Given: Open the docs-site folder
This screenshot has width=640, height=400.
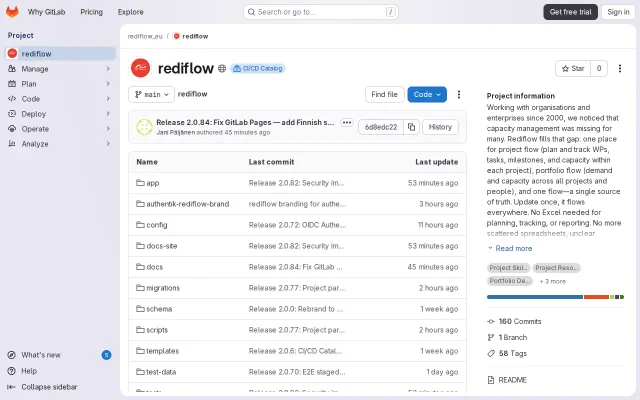Looking at the screenshot, I should tap(162, 246).
